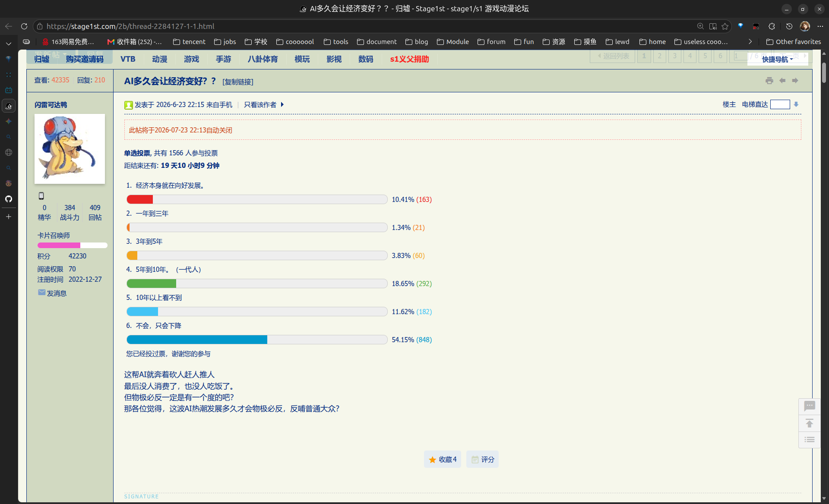The height and width of the screenshot is (504, 829).
Task: Click the 电梯直达 floor number input
Action: (780, 104)
